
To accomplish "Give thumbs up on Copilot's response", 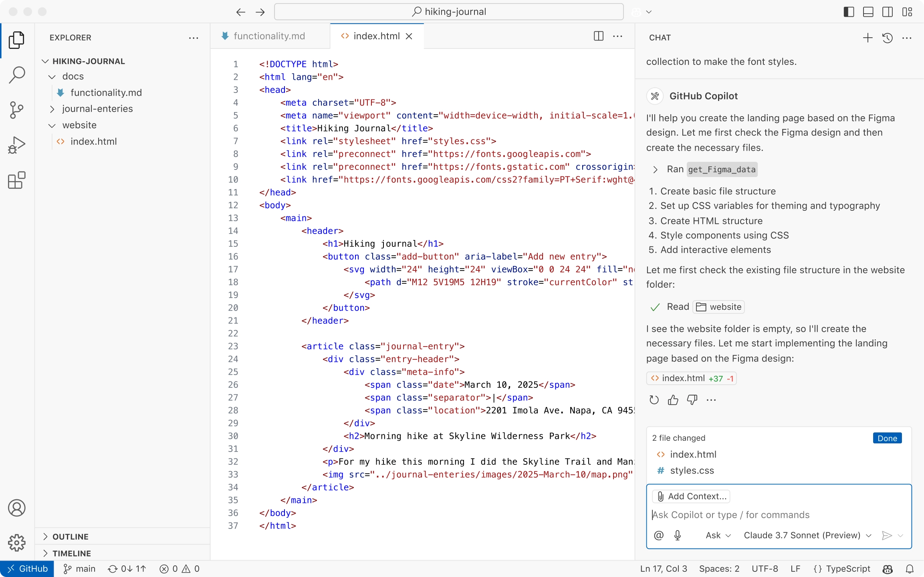I will click(x=673, y=399).
